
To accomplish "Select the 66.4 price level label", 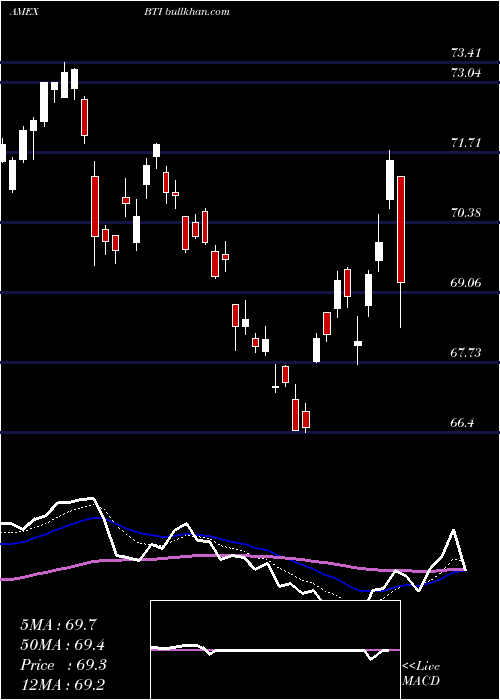I will (x=462, y=422).
